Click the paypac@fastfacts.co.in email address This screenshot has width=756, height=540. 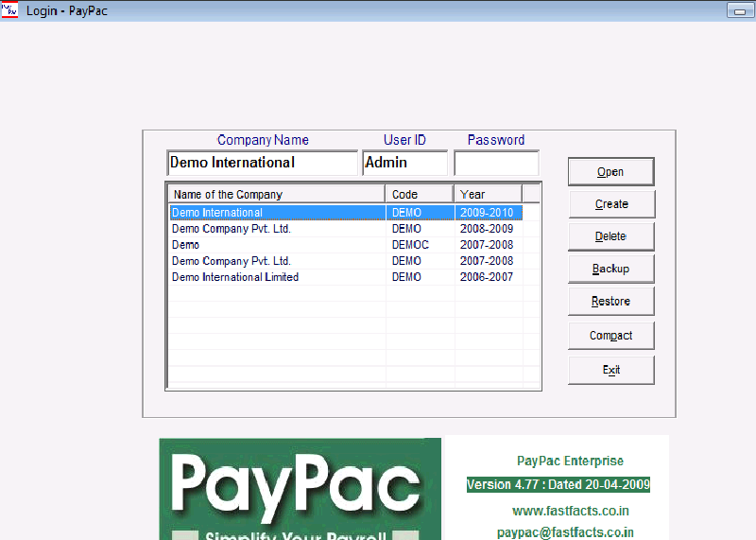pyautogui.click(x=565, y=532)
